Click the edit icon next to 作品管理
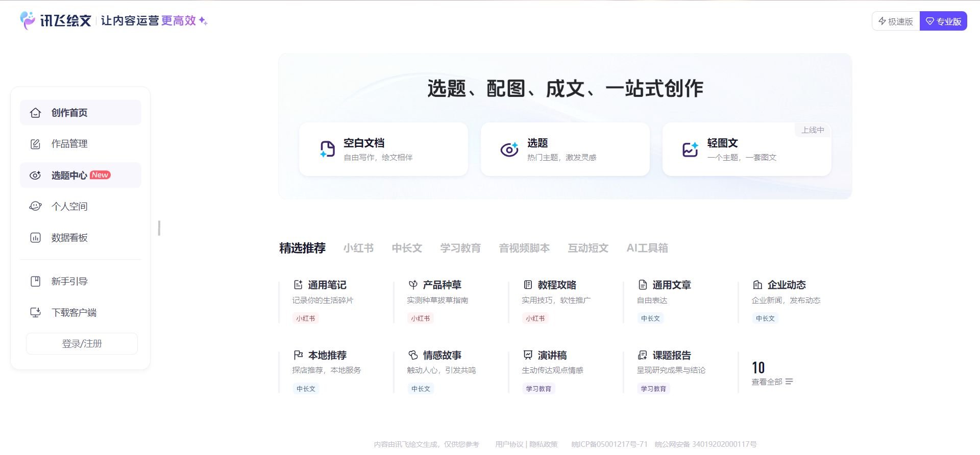 pyautogui.click(x=35, y=144)
